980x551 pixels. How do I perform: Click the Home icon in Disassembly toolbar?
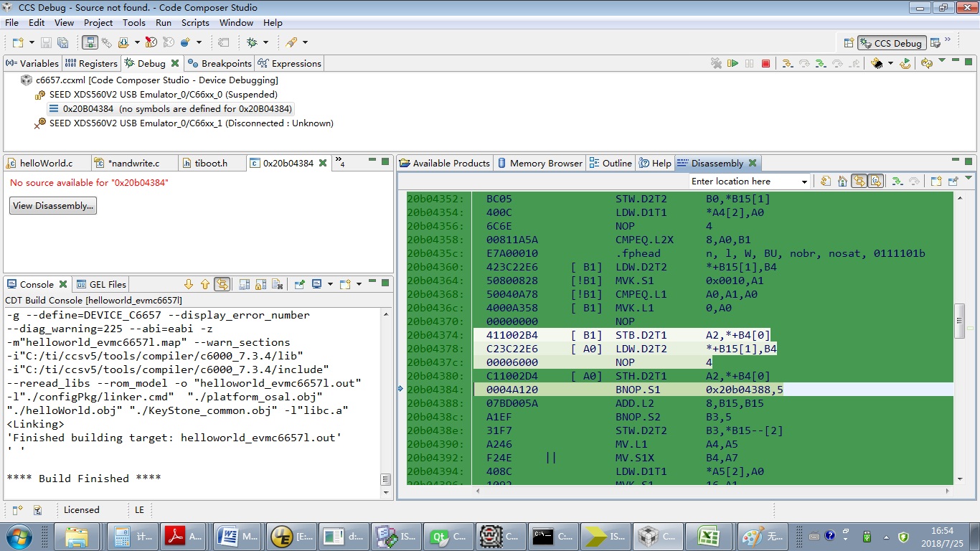coord(842,182)
